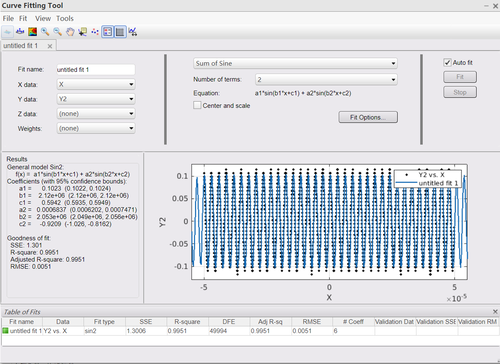Click the Fit button

click(460, 77)
